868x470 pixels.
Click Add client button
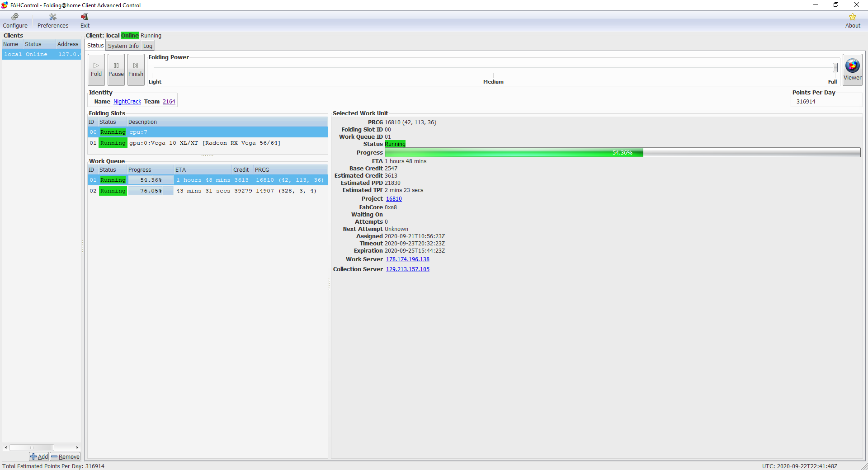tap(39, 456)
